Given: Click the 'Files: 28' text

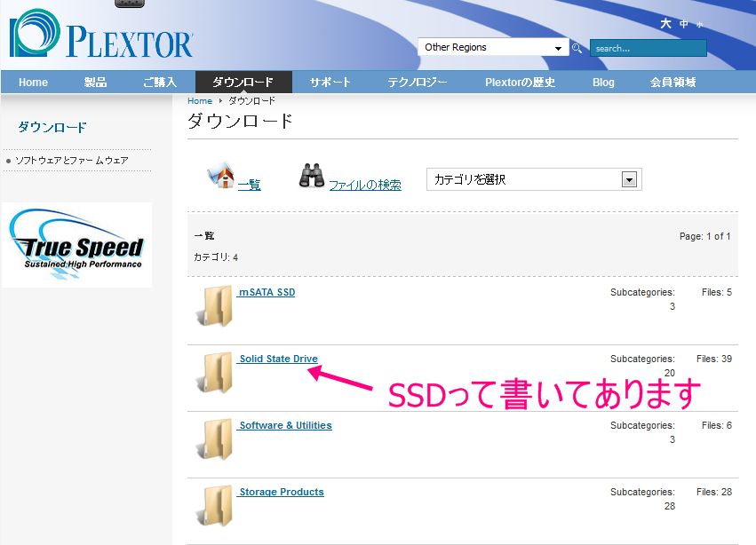Looking at the screenshot, I should point(714,492).
